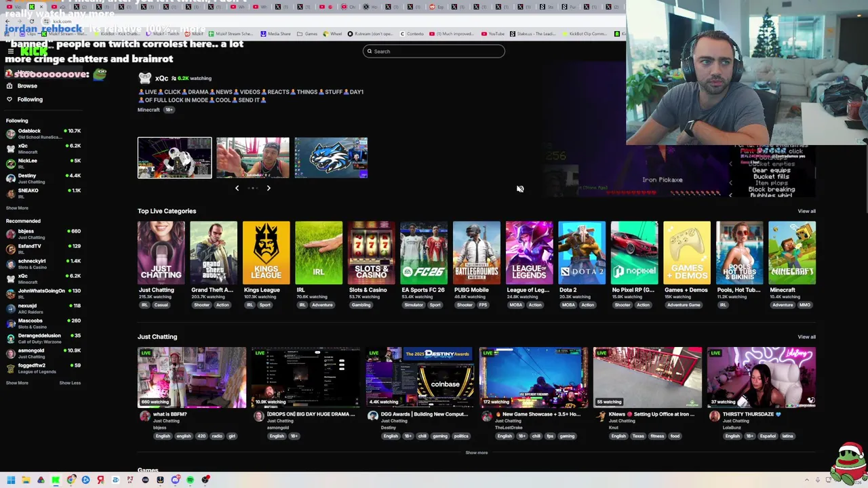Select the first featured stream thumbnail
The height and width of the screenshot is (488, 868).
(175, 158)
